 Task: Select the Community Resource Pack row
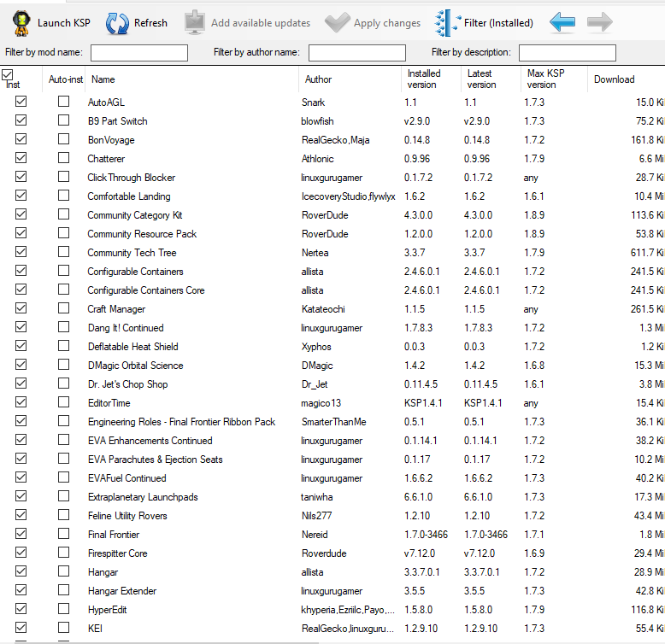[332, 234]
